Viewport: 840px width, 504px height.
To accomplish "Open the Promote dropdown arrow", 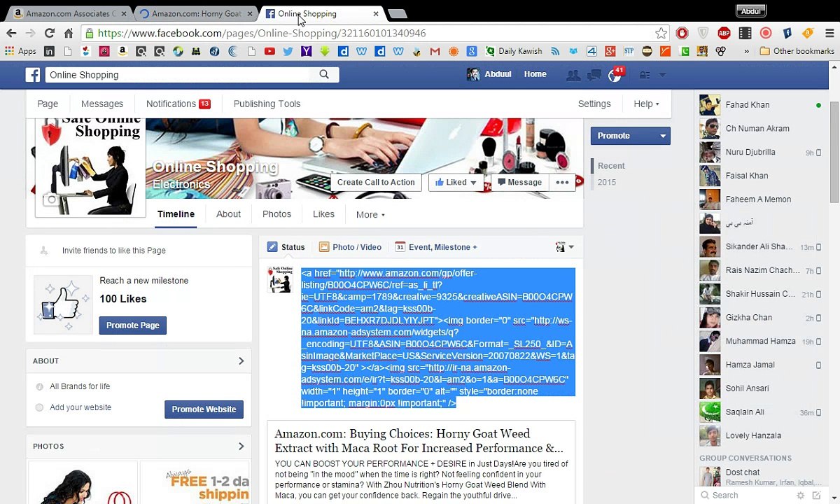I will (x=662, y=136).
